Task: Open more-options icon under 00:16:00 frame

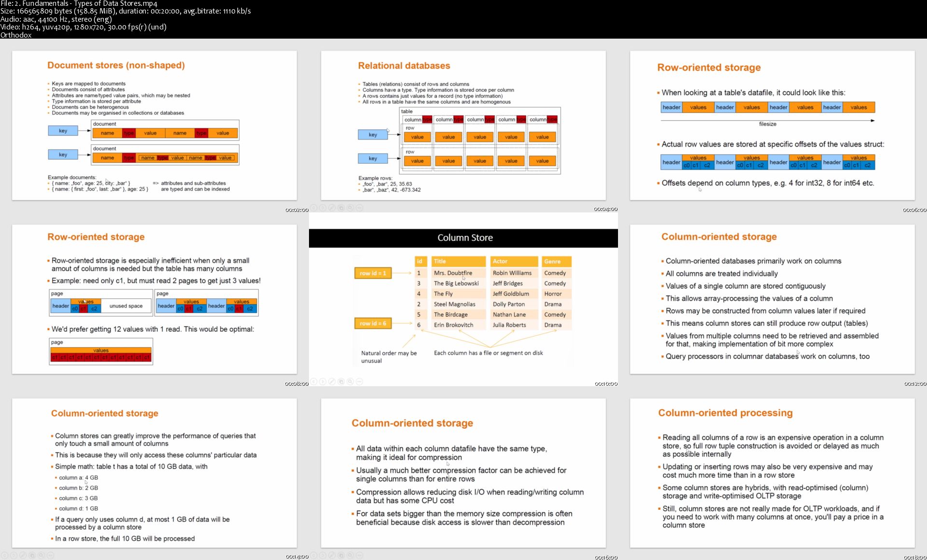Action: pyautogui.click(x=359, y=556)
